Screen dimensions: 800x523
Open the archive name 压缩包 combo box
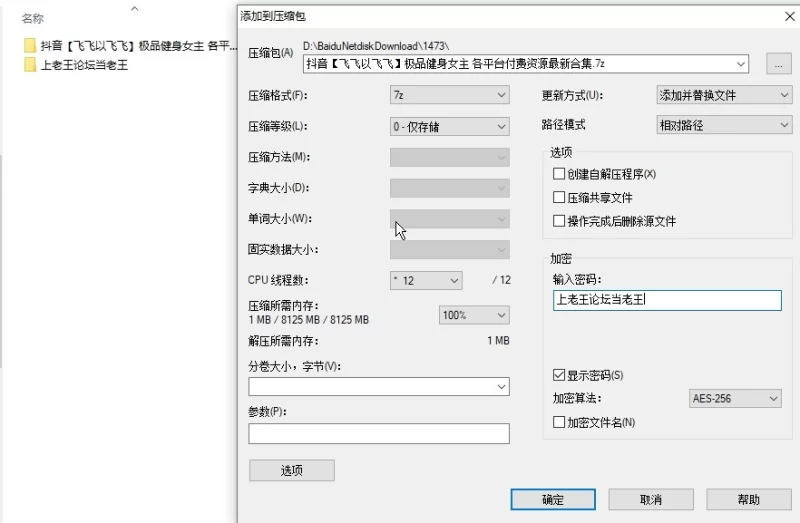point(526,64)
